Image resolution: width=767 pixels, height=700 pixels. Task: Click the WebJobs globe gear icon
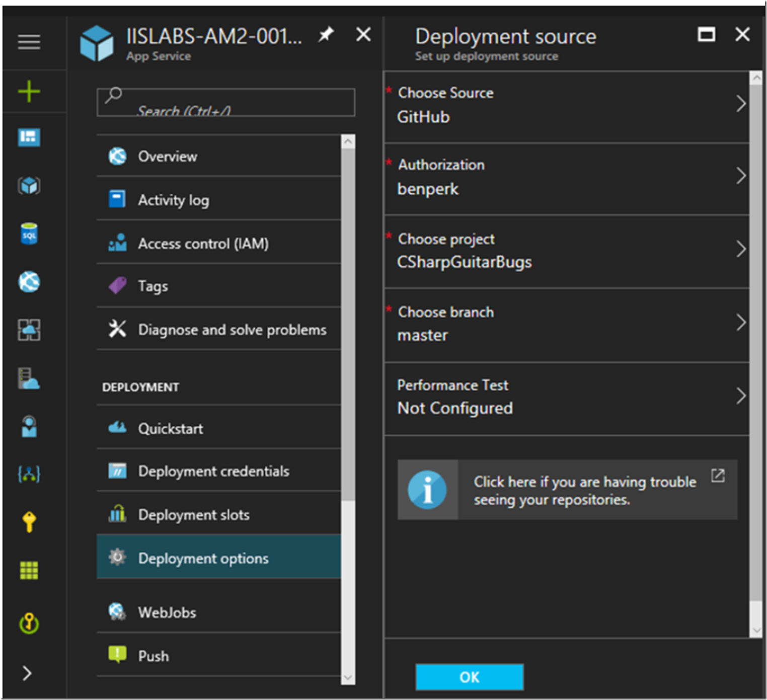117,611
